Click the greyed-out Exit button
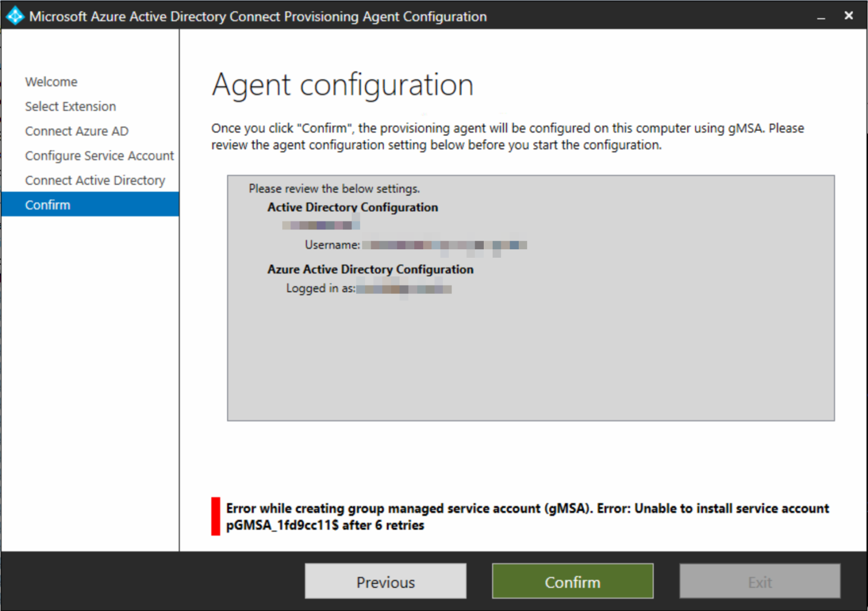The image size is (868, 611). click(759, 582)
